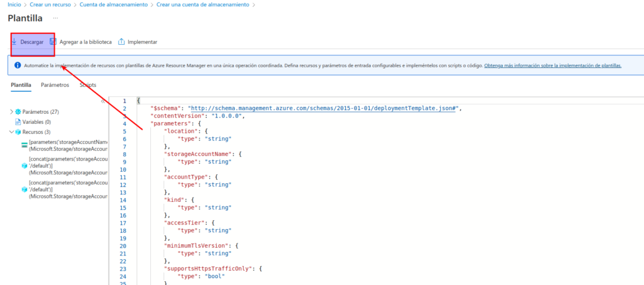Viewport: 644px width, 285px height.
Task: Click "accountType" key in code
Action: coord(186,177)
